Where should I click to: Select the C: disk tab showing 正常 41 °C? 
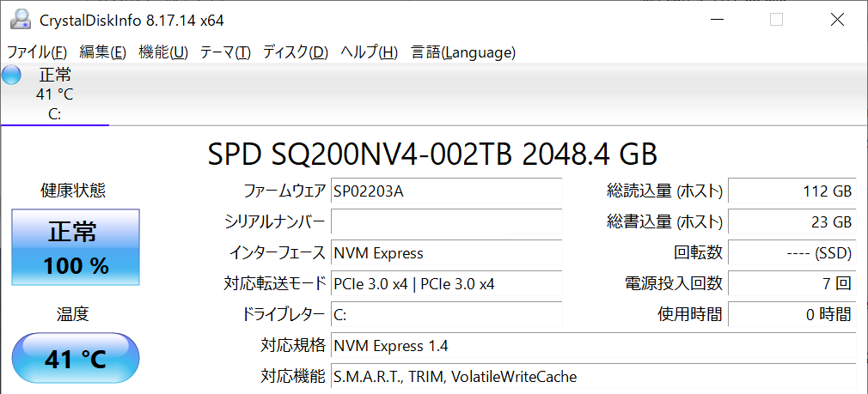[55, 94]
